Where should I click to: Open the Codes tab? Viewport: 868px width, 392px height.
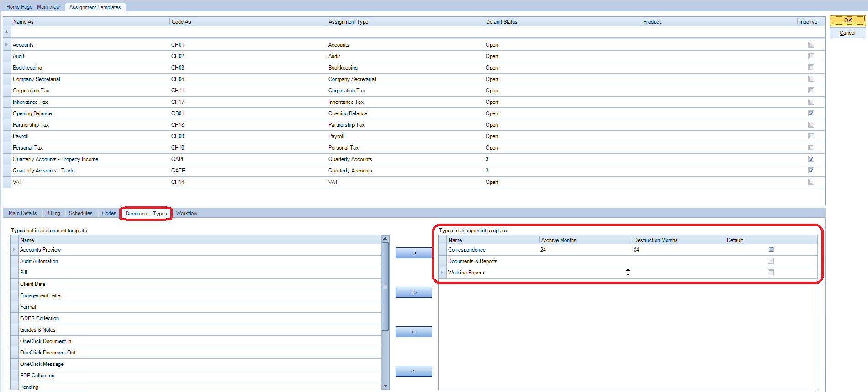click(x=109, y=213)
